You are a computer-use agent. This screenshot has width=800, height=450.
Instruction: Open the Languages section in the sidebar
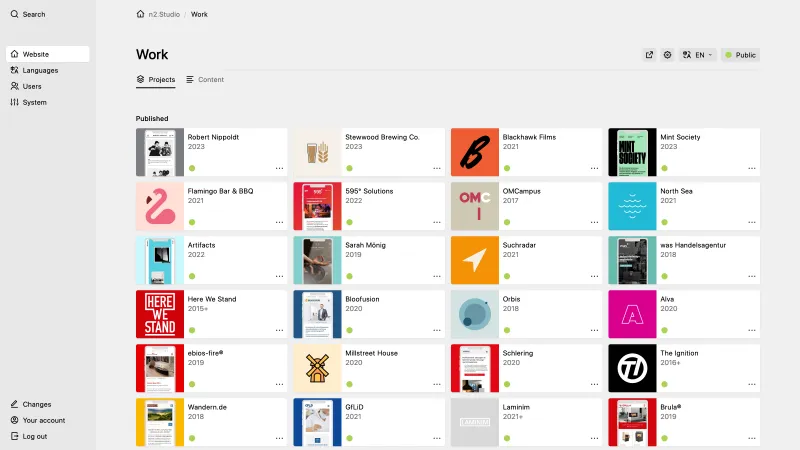pyautogui.click(x=40, y=70)
